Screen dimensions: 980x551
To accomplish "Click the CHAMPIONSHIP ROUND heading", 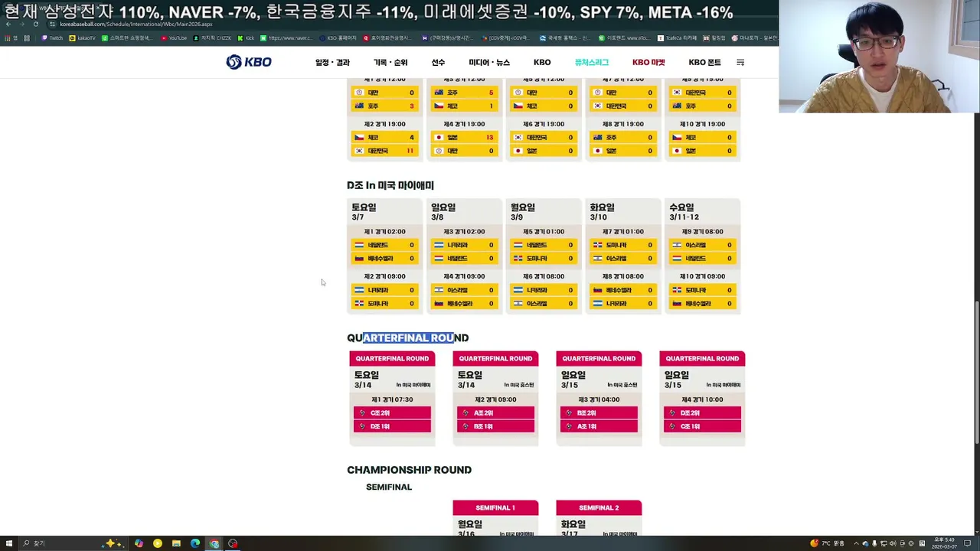I will [409, 470].
